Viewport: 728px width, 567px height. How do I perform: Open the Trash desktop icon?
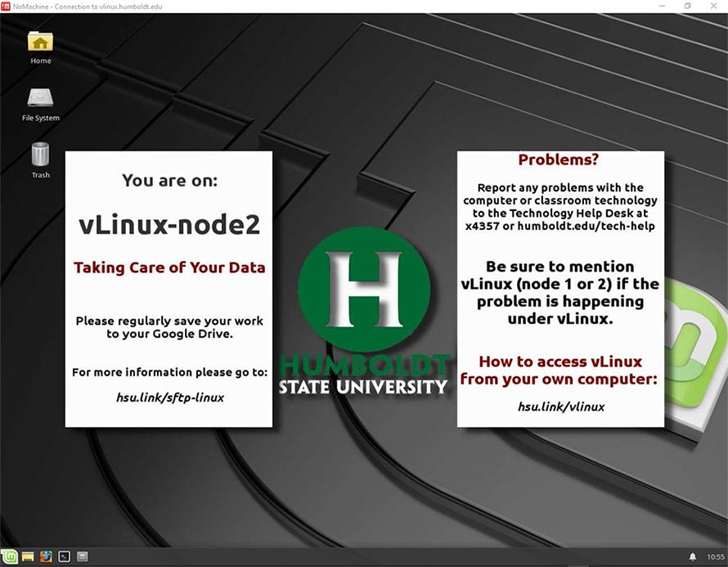coord(40,160)
